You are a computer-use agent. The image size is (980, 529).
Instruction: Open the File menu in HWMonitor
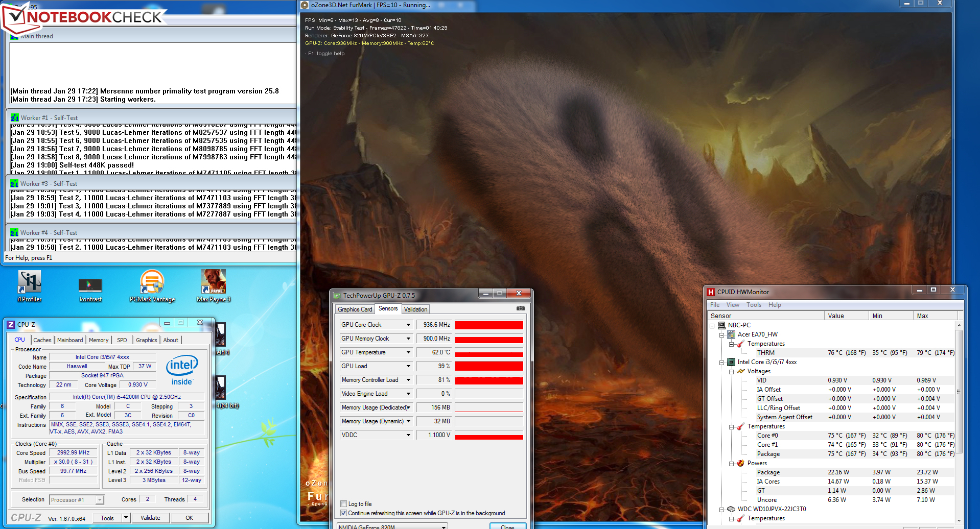click(715, 305)
